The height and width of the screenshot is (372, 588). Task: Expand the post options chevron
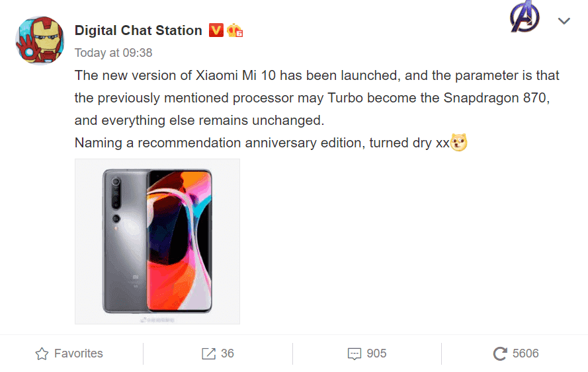tap(564, 21)
